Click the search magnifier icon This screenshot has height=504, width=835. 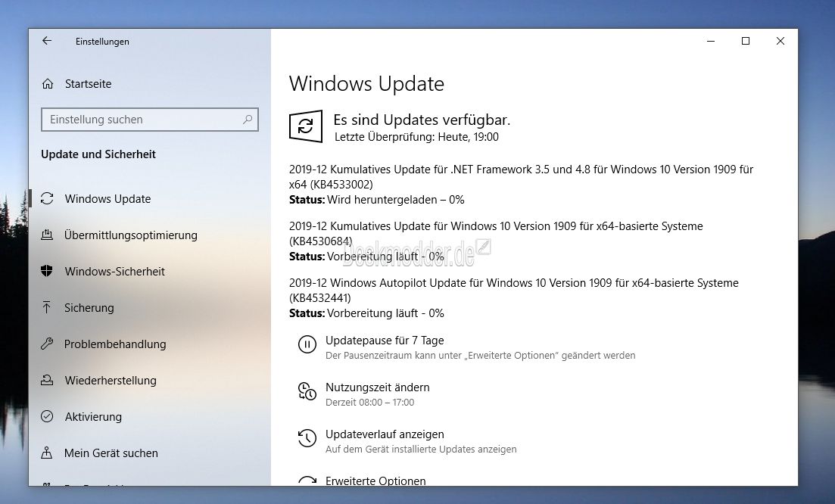pos(248,120)
